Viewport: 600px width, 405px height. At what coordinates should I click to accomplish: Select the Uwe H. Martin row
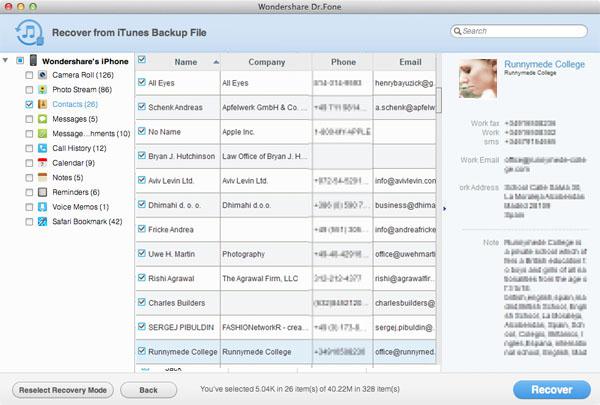click(285, 254)
